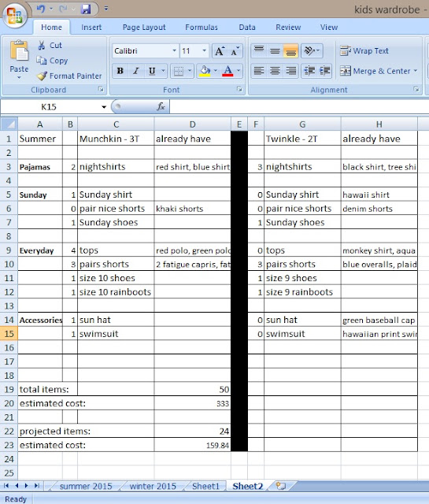Expand the Paste options arrow
Screen dimensions: 429x504
click(19, 77)
